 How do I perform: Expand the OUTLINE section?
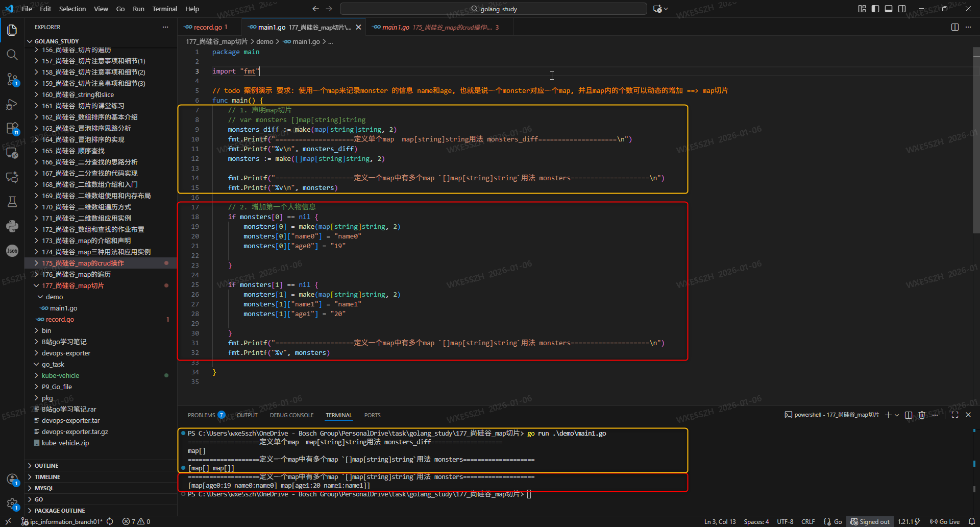pos(101,466)
